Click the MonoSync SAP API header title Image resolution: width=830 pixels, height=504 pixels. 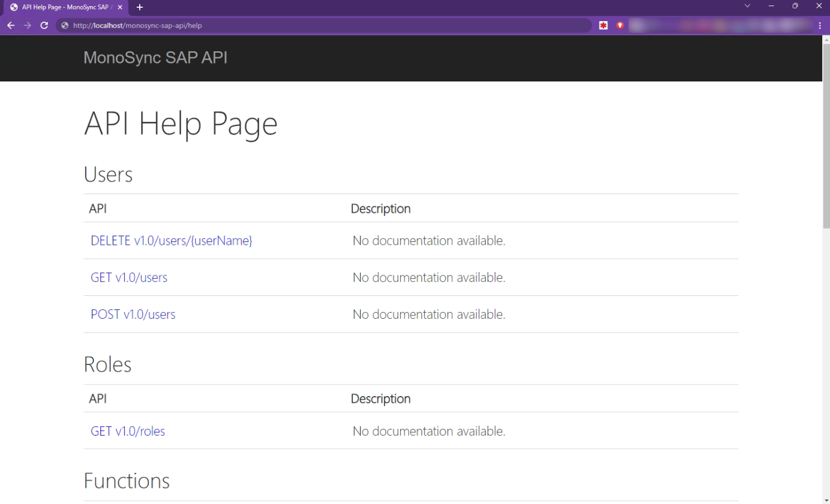coord(155,58)
